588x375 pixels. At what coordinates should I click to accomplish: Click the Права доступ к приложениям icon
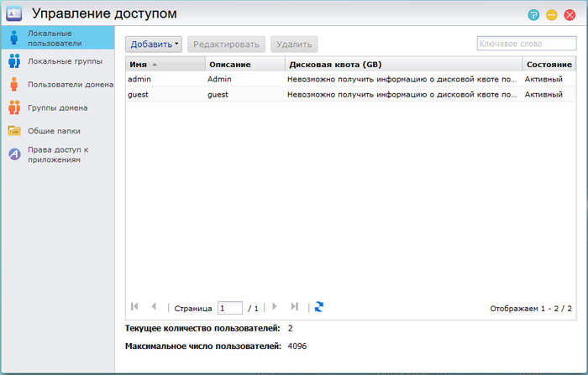coord(14,154)
